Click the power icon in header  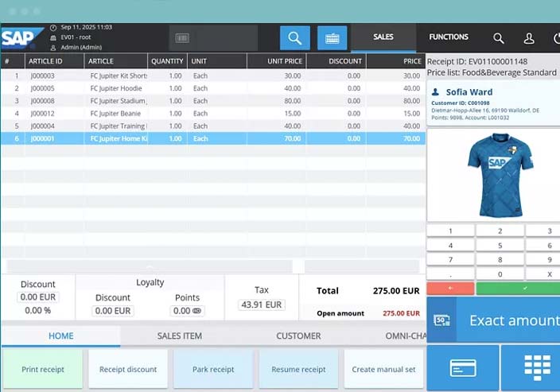(x=557, y=38)
